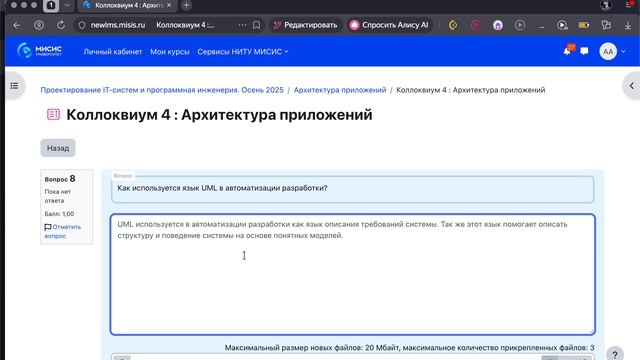Click the Коллоквиум 4 page heading

(219, 115)
